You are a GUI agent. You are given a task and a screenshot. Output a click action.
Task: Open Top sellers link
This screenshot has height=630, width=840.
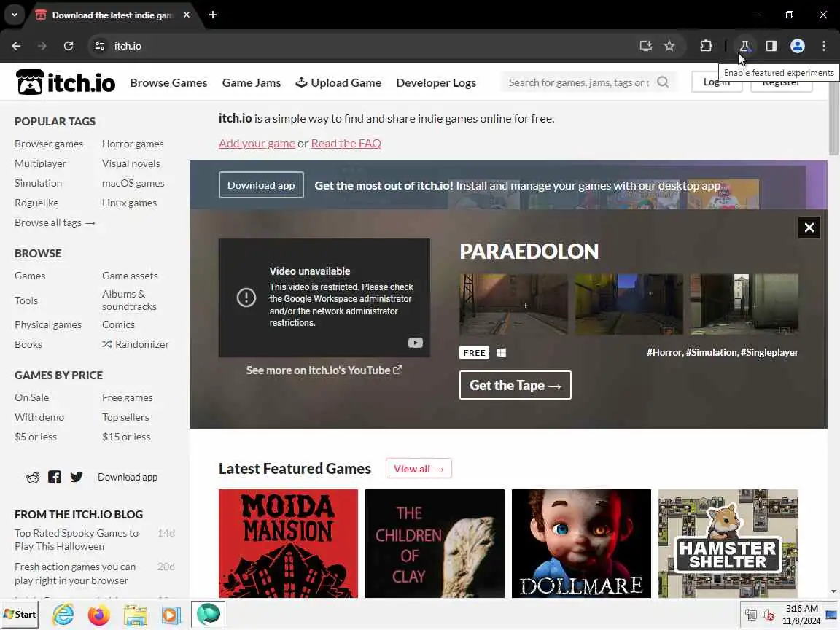pyautogui.click(x=125, y=417)
